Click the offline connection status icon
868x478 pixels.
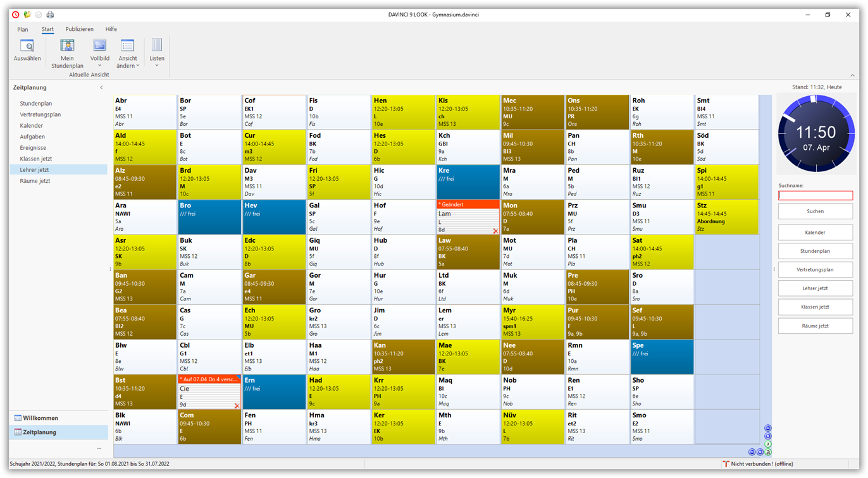click(726, 464)
